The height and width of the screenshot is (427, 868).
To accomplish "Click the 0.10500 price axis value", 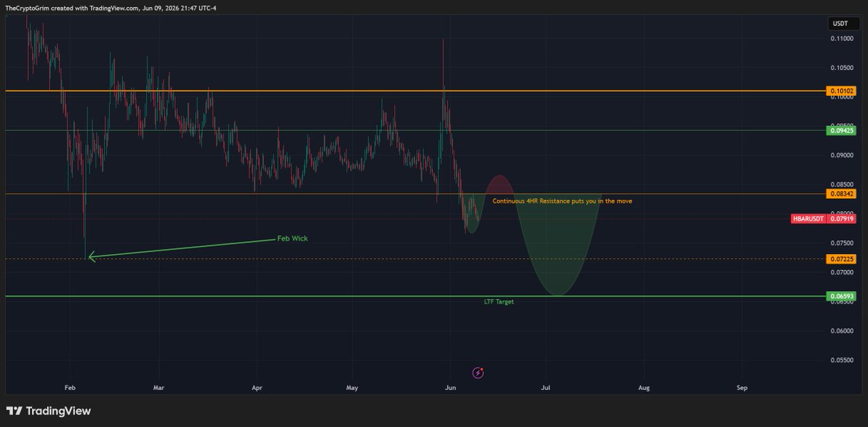I will 841,67.
